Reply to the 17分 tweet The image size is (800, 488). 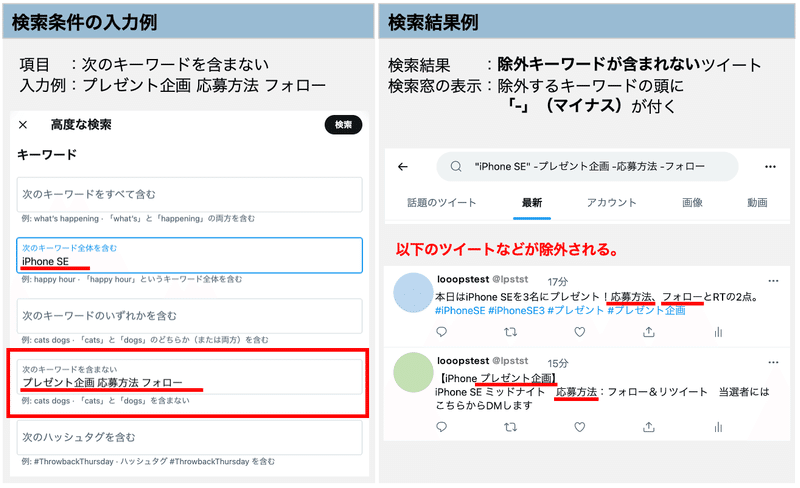442,332
